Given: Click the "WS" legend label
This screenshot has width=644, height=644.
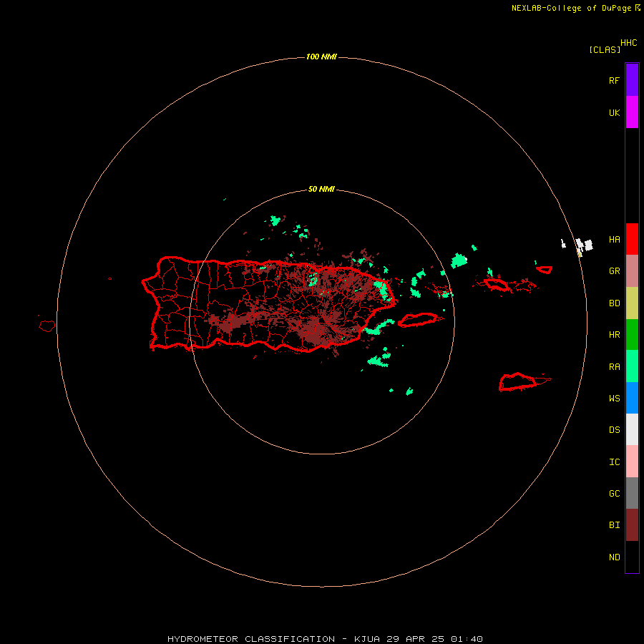Looking at the screenshot, I should tap(614, 399).
